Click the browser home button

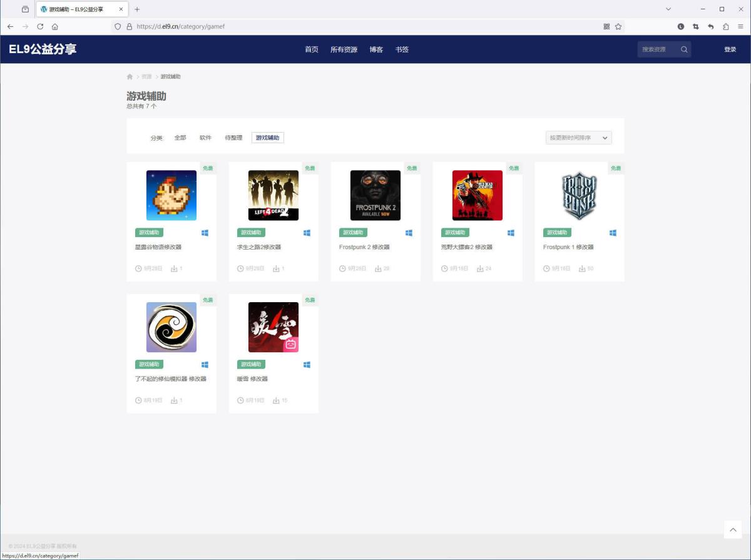coord(55,27)
